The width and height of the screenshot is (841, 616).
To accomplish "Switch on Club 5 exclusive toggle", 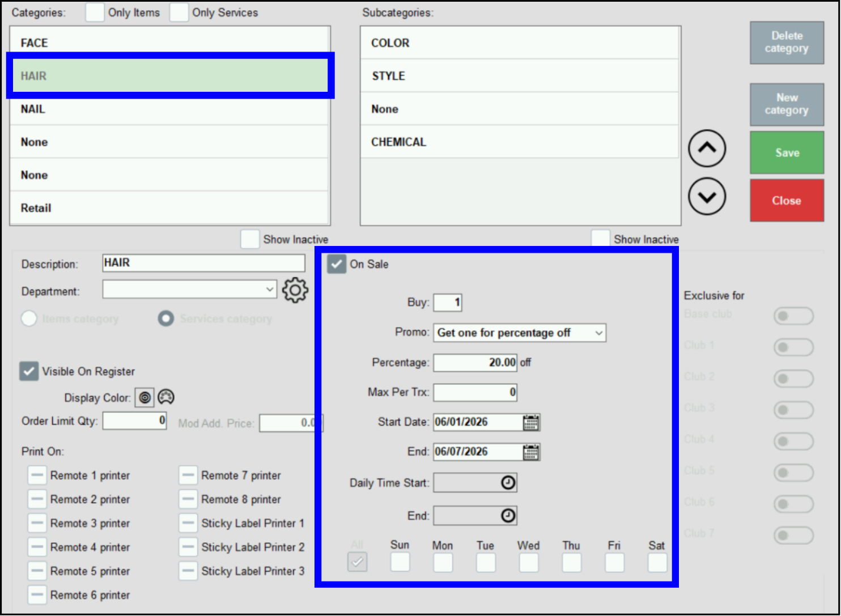I will 793,472.
